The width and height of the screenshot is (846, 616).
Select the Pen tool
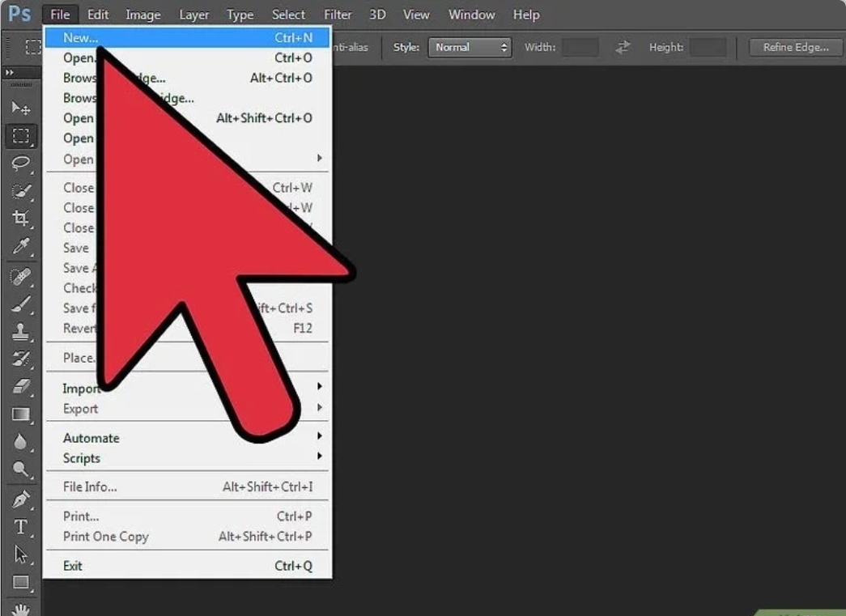click(x=20, y=499)
